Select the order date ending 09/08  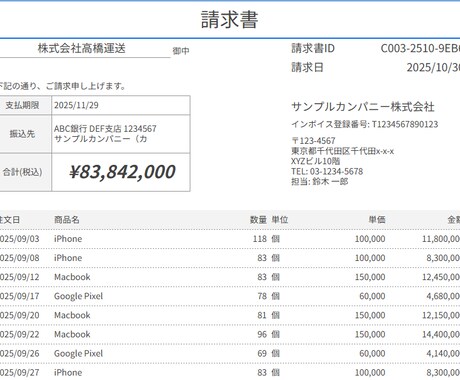[x=20, y=258]
